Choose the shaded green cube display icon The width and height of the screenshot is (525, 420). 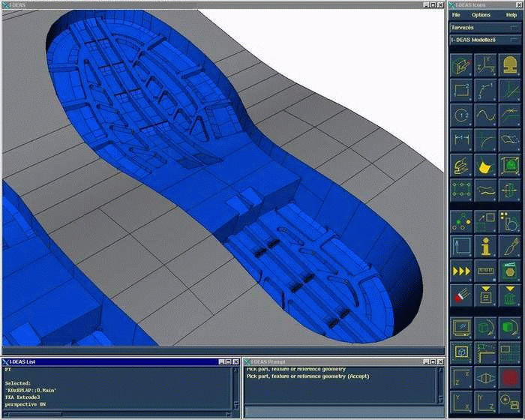(x=509, y=328)
